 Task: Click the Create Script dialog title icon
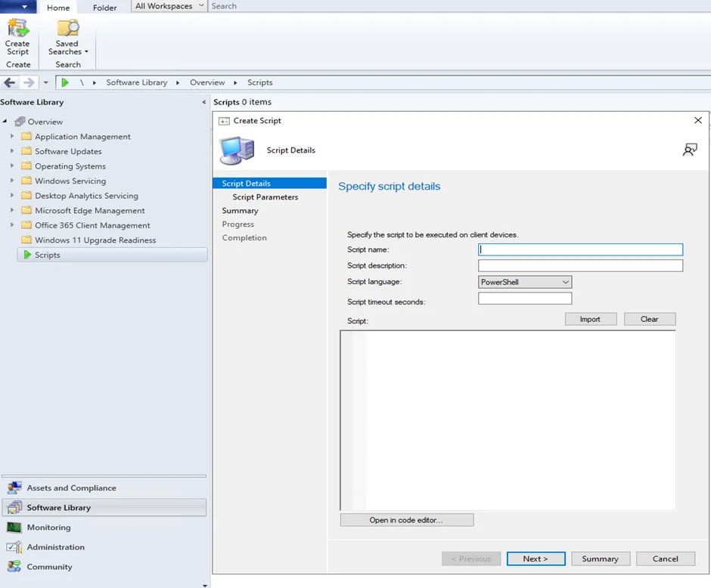click(224, 121)
